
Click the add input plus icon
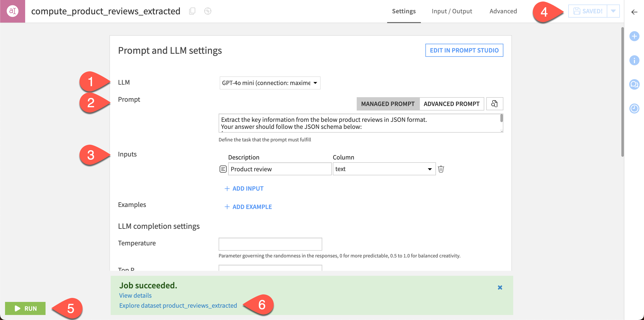click(x=226, y=188)
